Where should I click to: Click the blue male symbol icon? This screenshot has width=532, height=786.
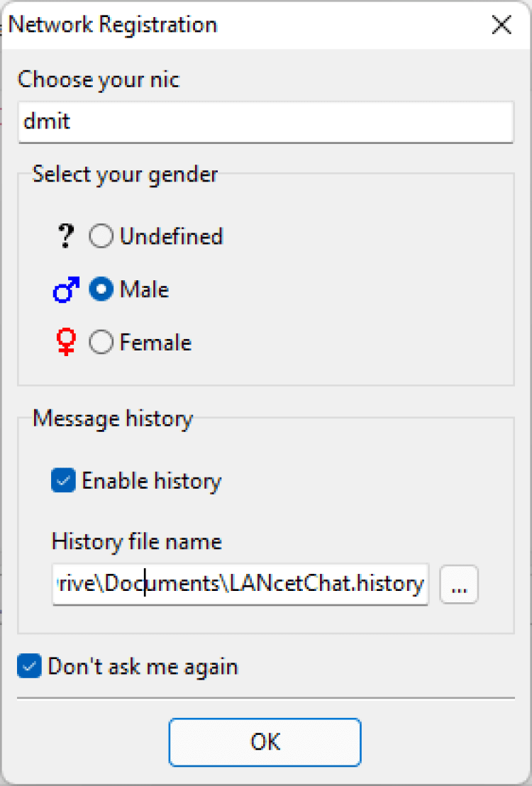tap(66, 290)
